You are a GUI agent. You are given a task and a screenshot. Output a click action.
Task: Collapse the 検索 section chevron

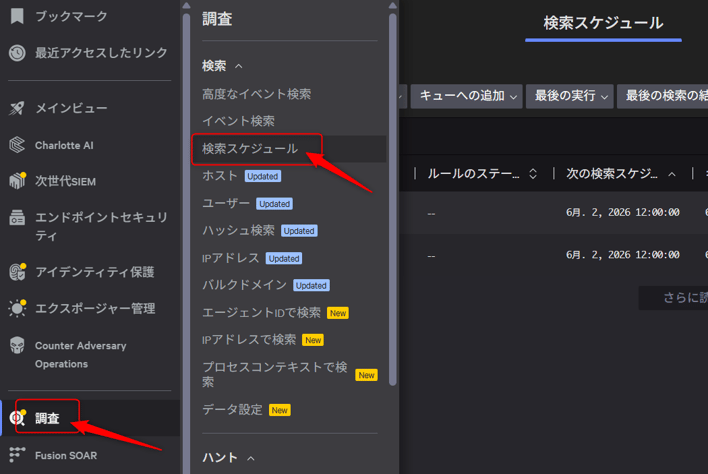pos(239,66)
